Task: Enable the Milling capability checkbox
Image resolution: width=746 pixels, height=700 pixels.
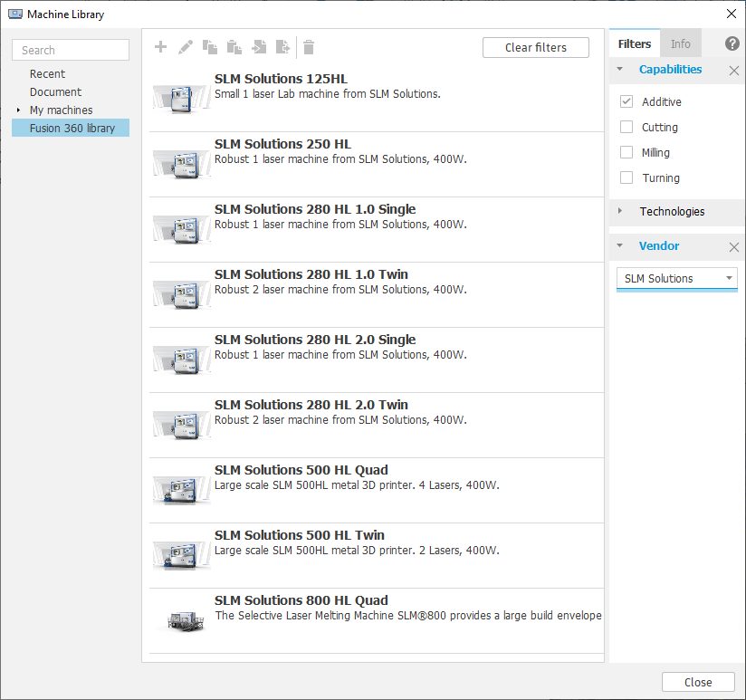Action: (x=626, y=152)
